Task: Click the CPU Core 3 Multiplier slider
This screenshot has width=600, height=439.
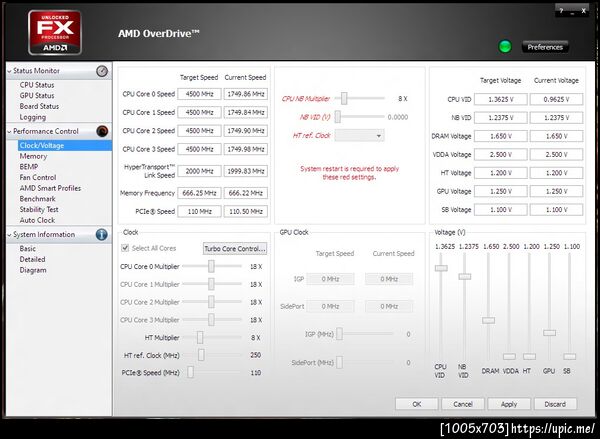Action: click(211, 320)
